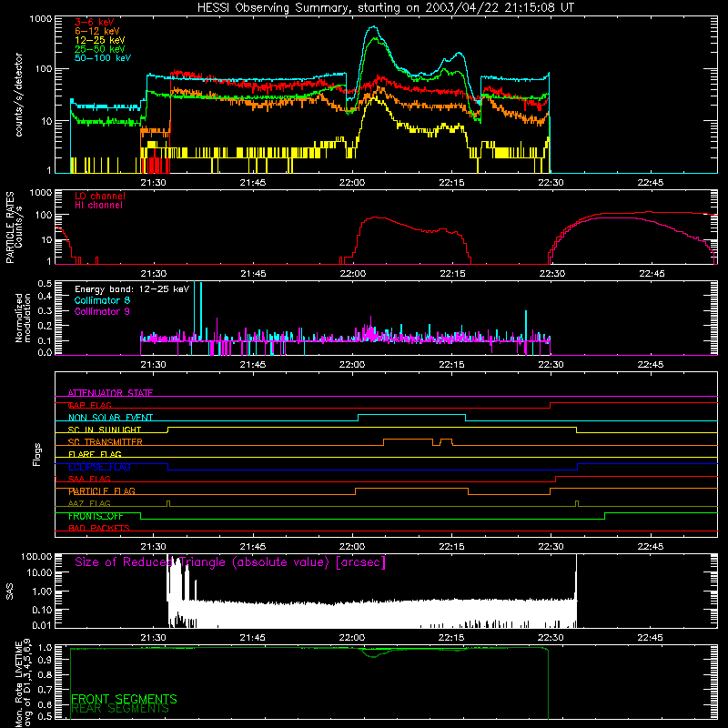
Task: Click 22:15 tick label under particle rates plot
Action: tap(452, 274)
